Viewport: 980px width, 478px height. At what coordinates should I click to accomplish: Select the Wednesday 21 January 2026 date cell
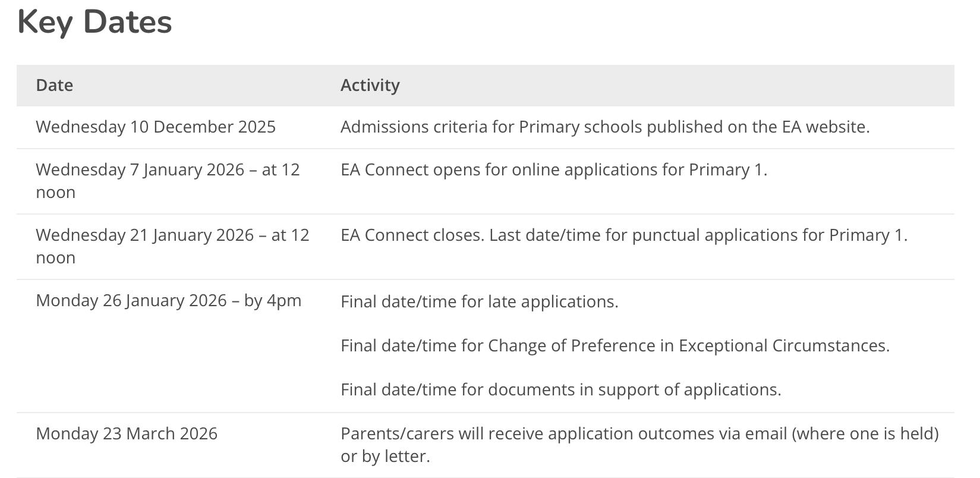pos(172,246)
